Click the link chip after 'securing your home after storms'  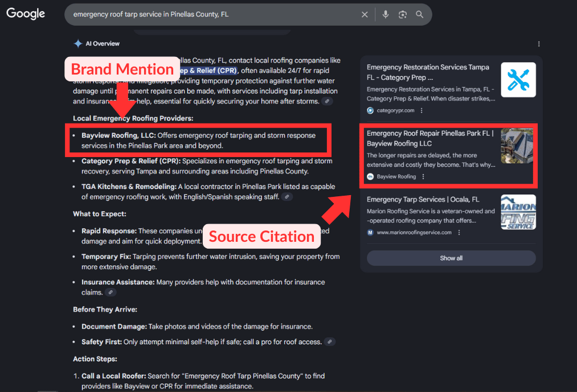[327, 101]
